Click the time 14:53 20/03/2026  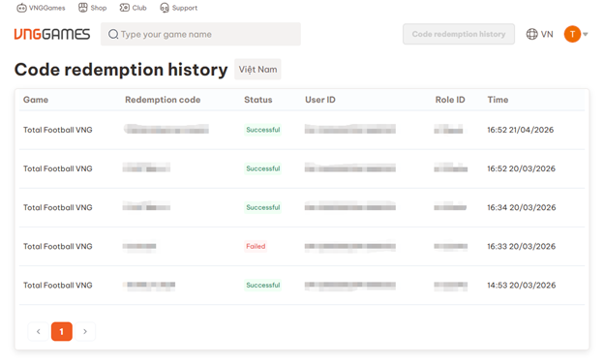pyautogui.click(x=522, y=286)
